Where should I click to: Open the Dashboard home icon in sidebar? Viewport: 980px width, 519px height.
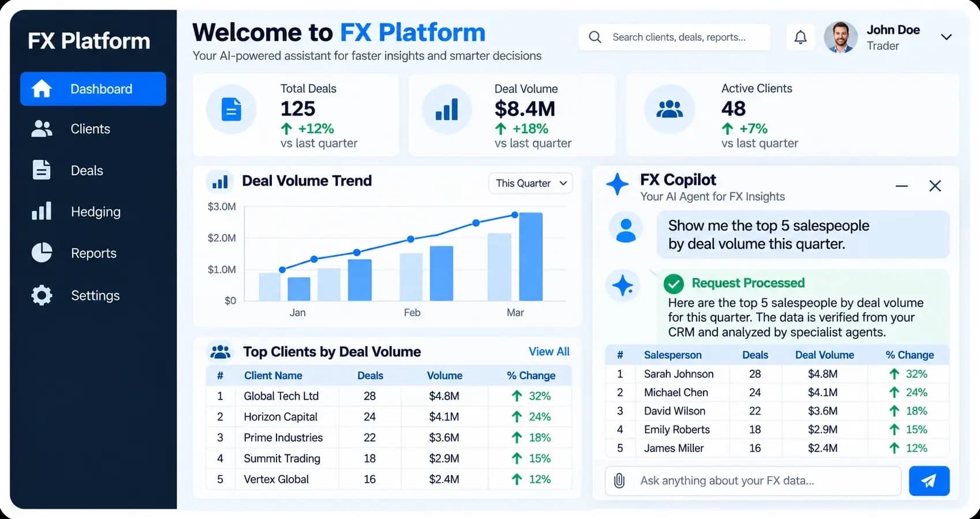point(42,89)
